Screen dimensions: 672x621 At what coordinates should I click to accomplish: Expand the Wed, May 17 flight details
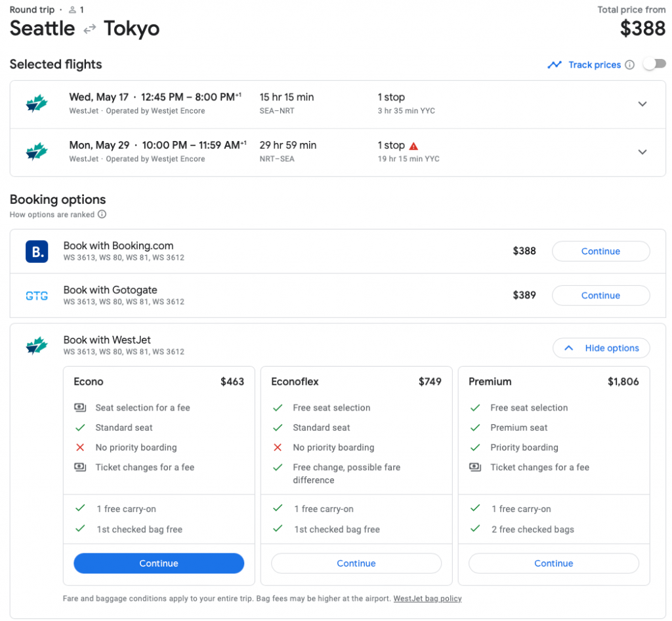pyautogui.click(x=642, y=104)
